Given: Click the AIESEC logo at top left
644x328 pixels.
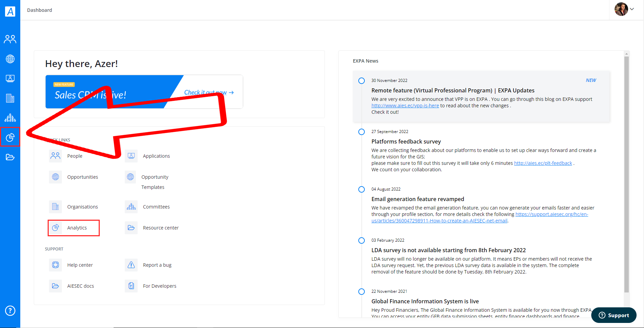Looking at the screenshot, I should (x=10, y=12).
